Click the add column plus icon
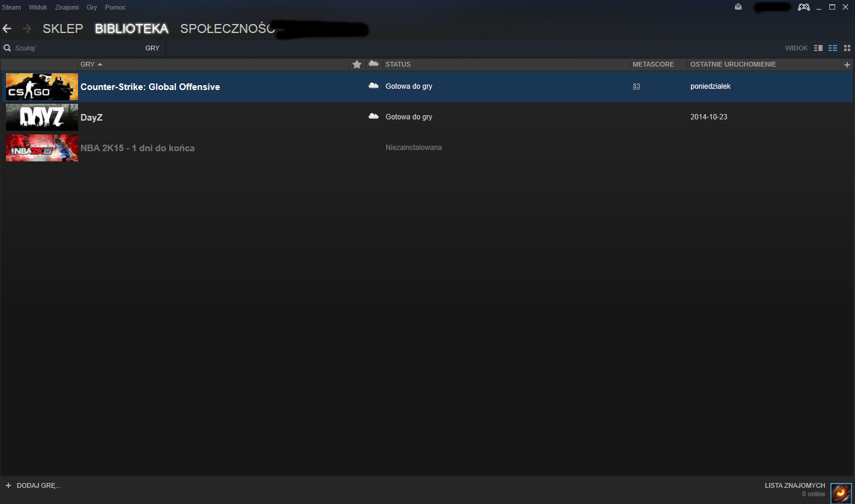This screenshot has width=855, height=504. (847, 64)
